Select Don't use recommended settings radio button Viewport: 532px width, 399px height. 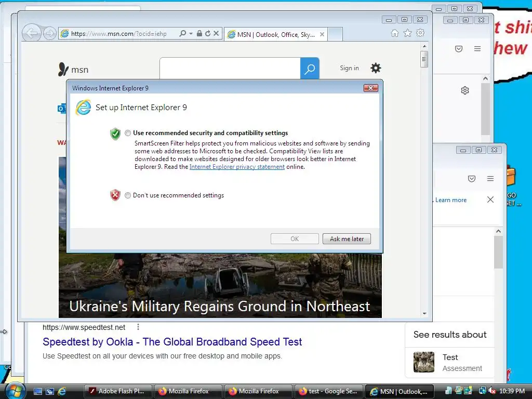[128, 195]
